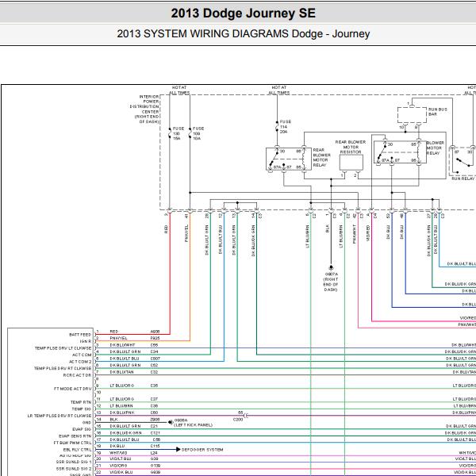Click pin 14 BLK wire label
This screenshot has width=476, height=476.
click(x=113, y=419)
